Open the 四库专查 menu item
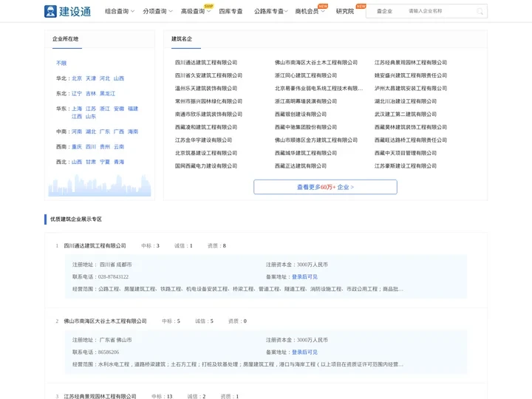The image size is (532, 399). point(231,11)
